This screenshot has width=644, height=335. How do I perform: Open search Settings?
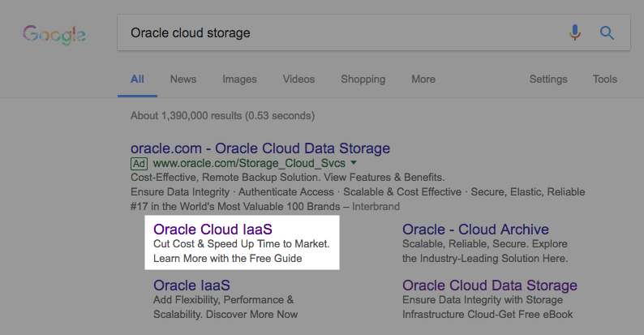point(548,79)
